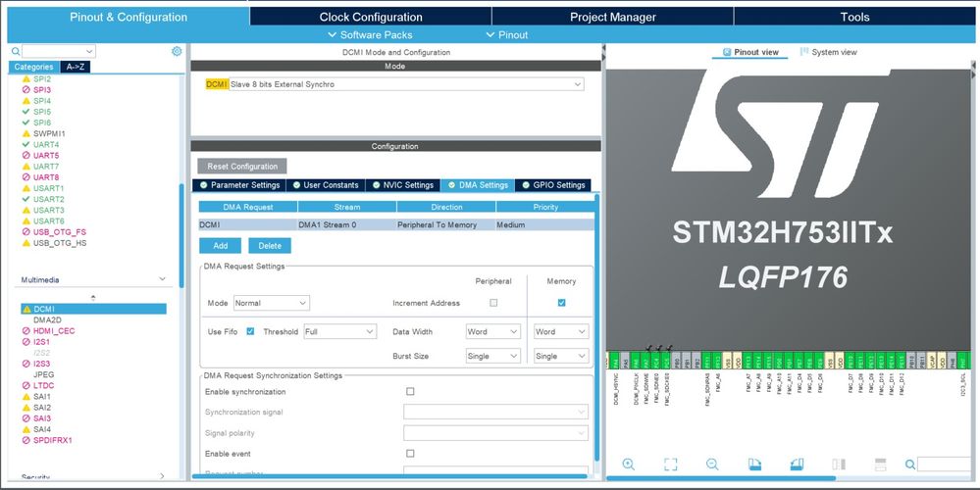This screenshot has width=980, height=490.
Task: Switch to User Constants tab
Action: coord(325,185)
